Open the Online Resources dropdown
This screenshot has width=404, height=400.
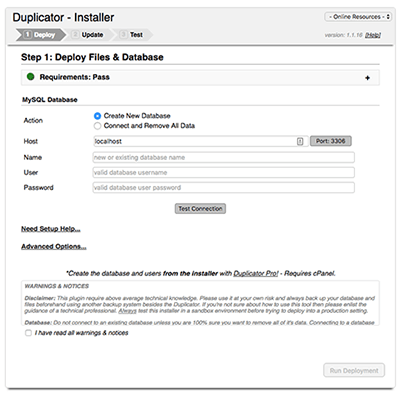[358, 17]
